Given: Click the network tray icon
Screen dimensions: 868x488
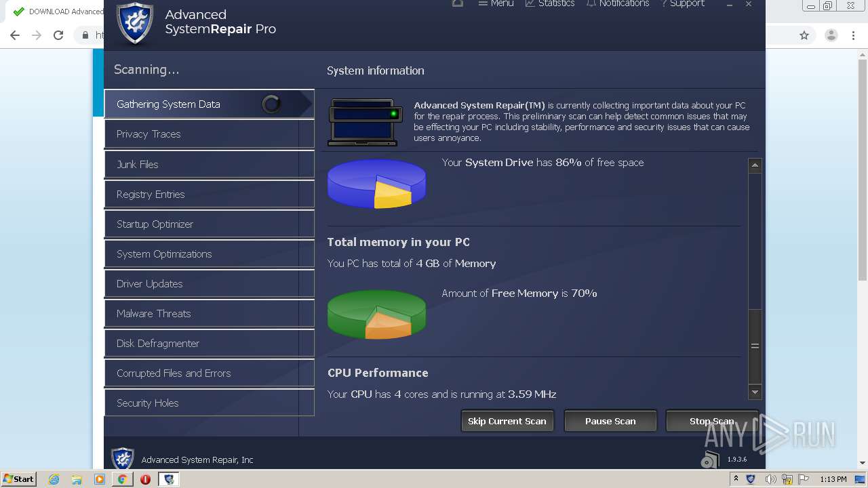Looking at the screenshot, I should [787, 479].
